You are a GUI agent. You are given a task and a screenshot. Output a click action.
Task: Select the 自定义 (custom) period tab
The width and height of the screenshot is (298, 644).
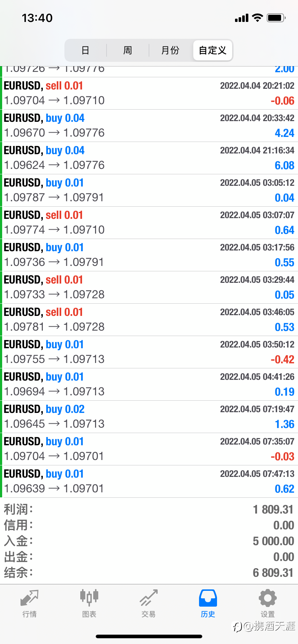(x=213, y=50)
